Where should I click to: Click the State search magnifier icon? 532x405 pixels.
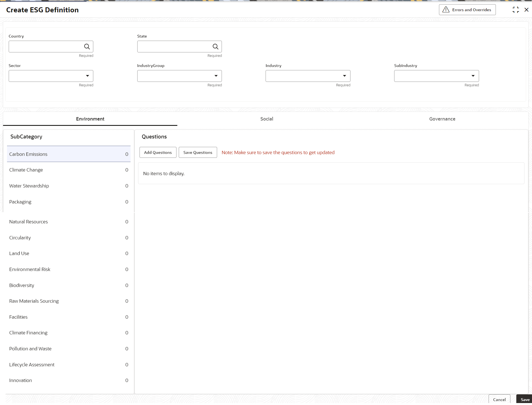point(215,47)
